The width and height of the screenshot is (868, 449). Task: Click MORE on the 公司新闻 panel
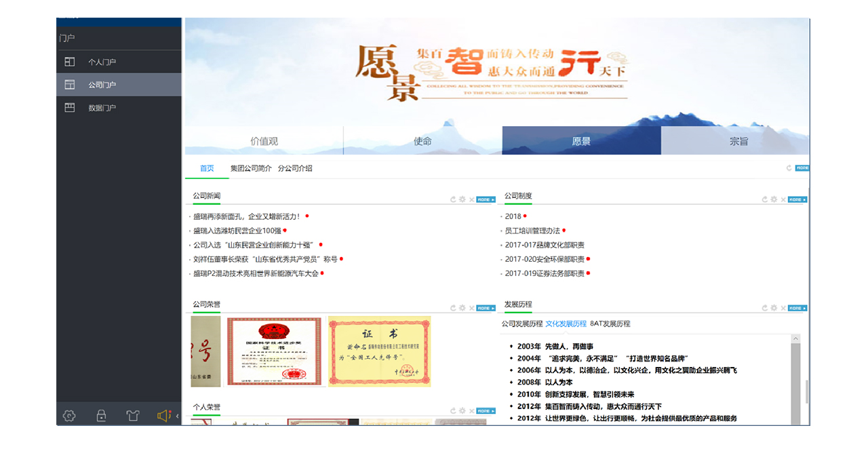pyautogui.click(x=486, y=199)
